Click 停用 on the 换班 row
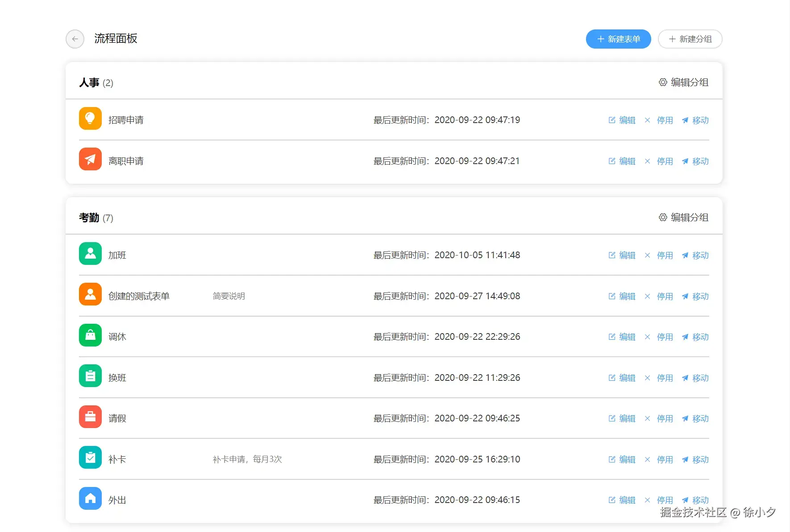The width and height of the screenshot is (790, 532). click(659, 378)
